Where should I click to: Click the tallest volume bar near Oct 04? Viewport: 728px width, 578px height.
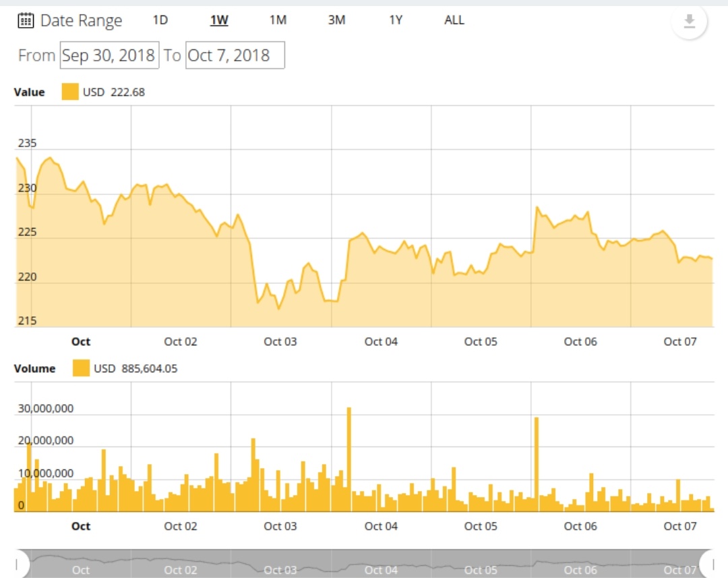pyautogui.click(x=349, y=459)
